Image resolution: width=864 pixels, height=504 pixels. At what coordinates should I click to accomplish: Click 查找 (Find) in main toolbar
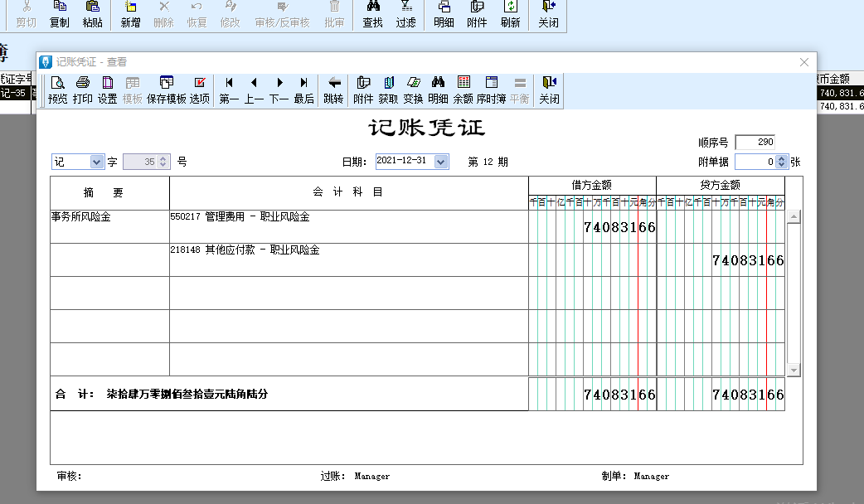pos(373,14)
